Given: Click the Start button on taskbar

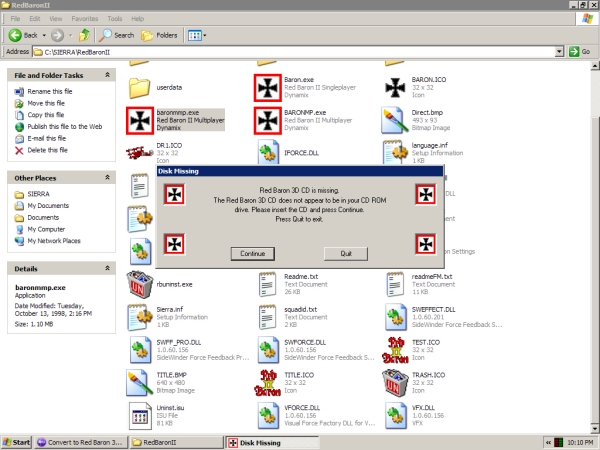Looking at the screenshot, I should click(x=17, y=441).
